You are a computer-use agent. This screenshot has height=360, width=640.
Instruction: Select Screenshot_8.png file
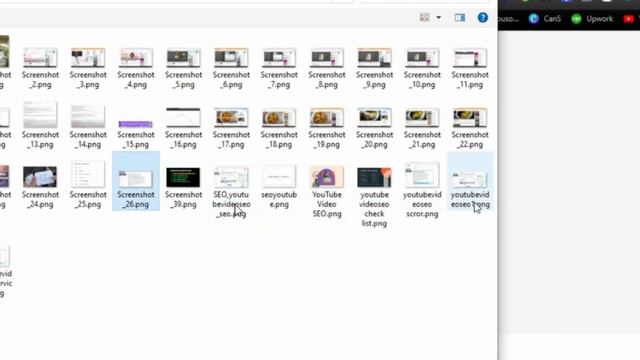point(327,68)
